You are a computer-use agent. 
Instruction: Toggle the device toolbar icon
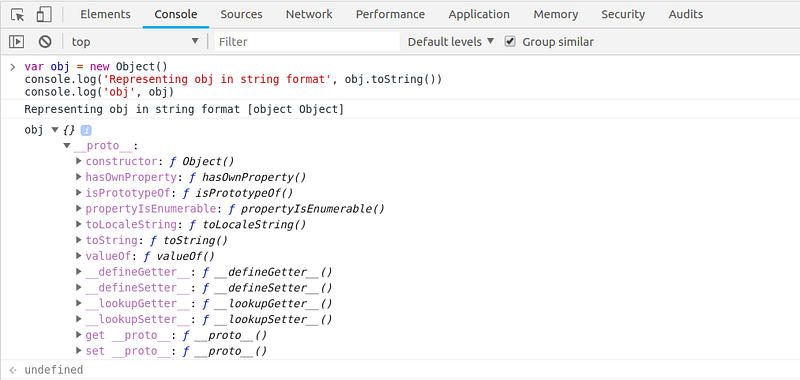pyautogui.click(x=44, y=14)
